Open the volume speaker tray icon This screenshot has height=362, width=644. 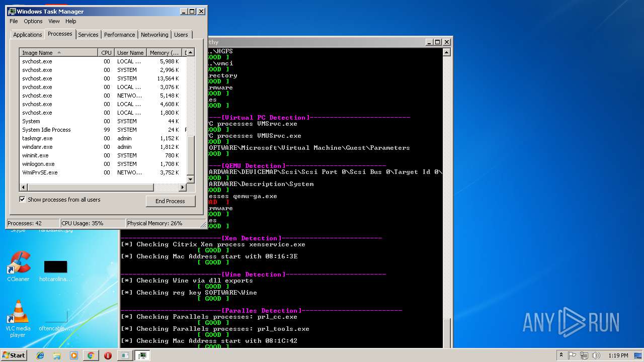click(596, 355)
